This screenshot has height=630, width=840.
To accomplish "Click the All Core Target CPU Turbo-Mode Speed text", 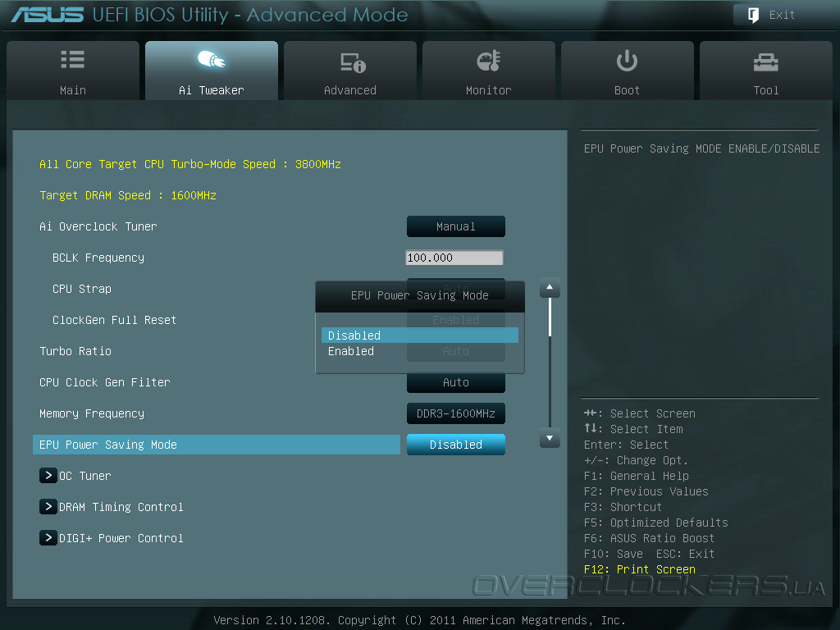I will [190, 164].
